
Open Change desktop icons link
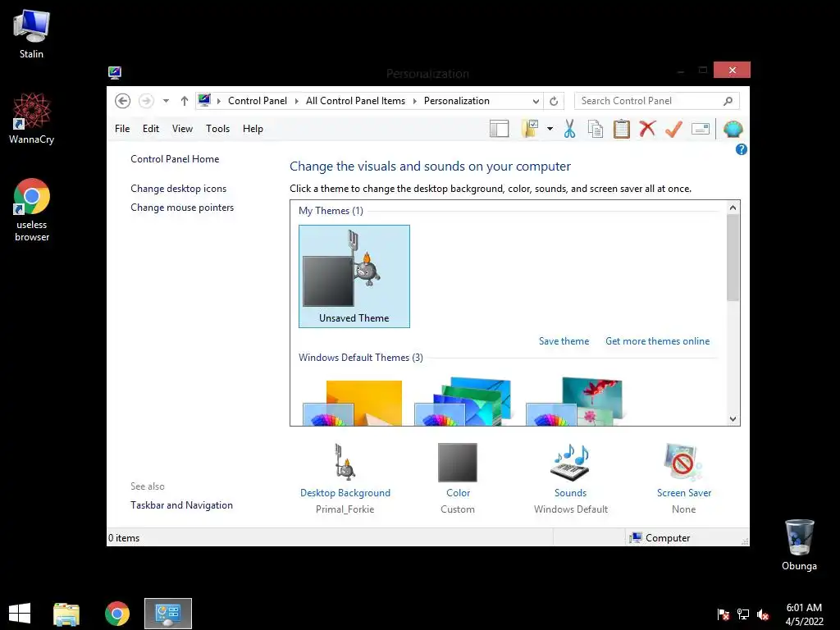pos(178,189)
